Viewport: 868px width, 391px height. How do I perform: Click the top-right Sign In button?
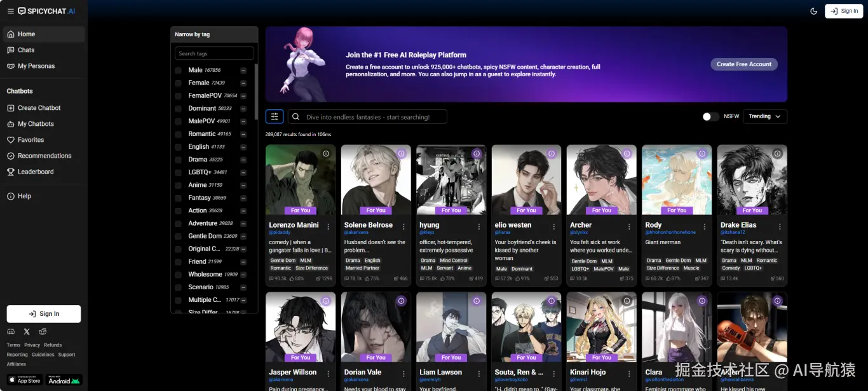(x=844, y=11)
